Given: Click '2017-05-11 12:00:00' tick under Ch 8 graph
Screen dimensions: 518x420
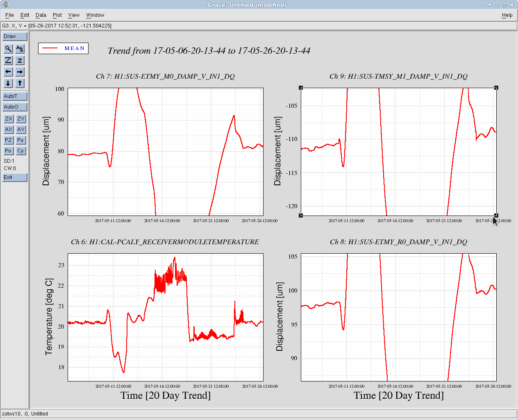Looking at the screenshot, I should coord(346,386).
